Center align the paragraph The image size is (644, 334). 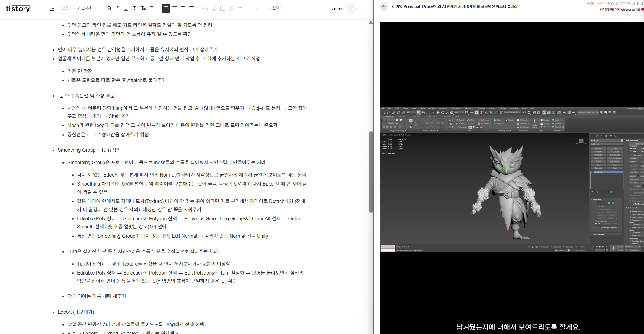click(175, 8)
